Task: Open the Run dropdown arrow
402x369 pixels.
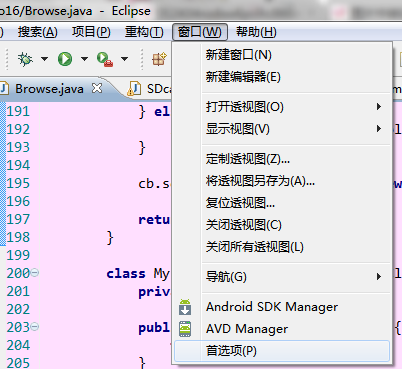Action: tap(84, 59)
